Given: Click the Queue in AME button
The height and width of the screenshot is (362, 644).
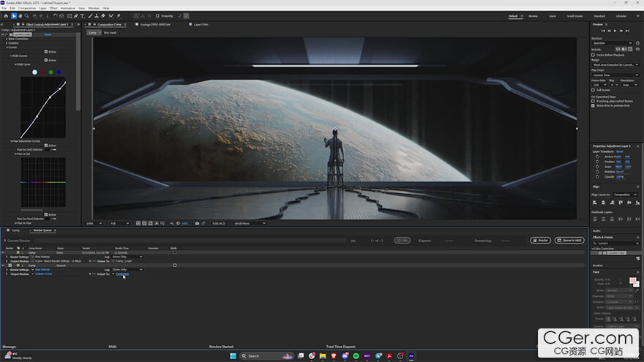Looking at the screenshot, I should click(569, 241).
